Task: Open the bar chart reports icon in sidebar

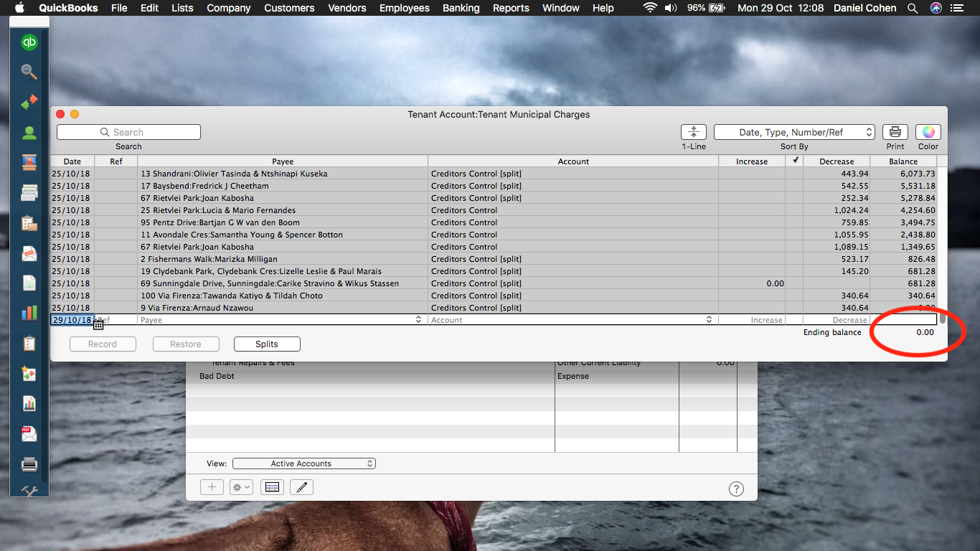Action: point(29,312)
